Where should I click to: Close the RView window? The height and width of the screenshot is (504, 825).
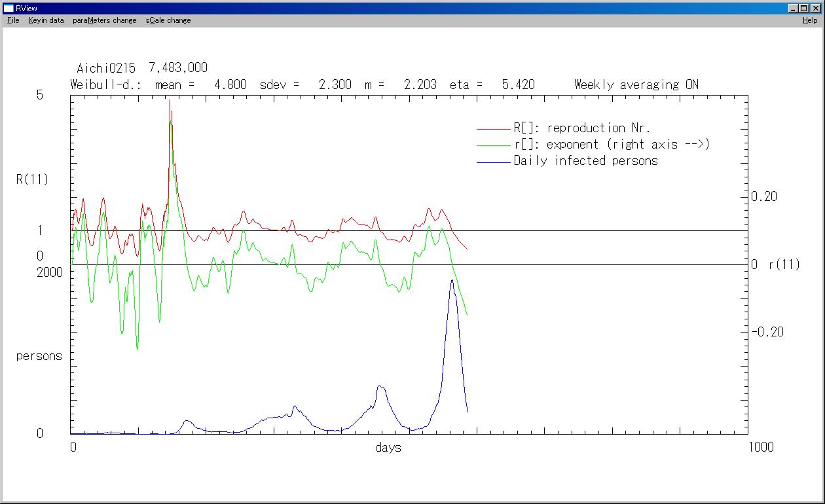tap(815, 9)
